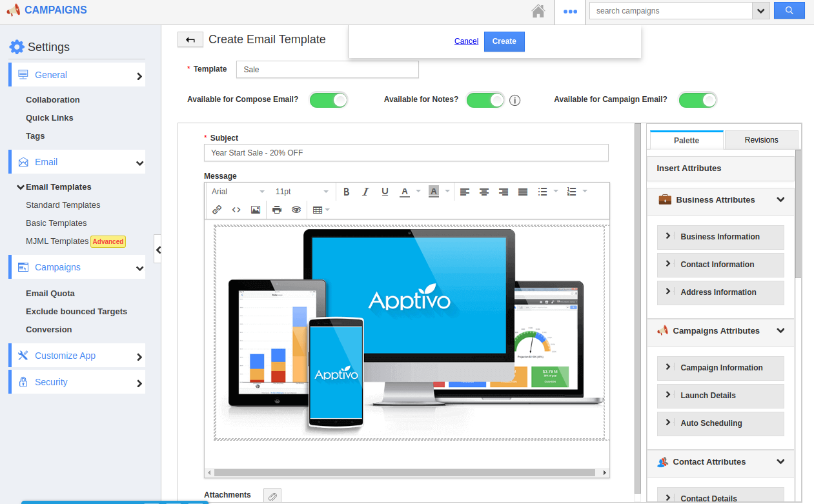Screen dimensions: 814x504
Task: Click the Bold formatting icon
Action: (x=347, y=192)
